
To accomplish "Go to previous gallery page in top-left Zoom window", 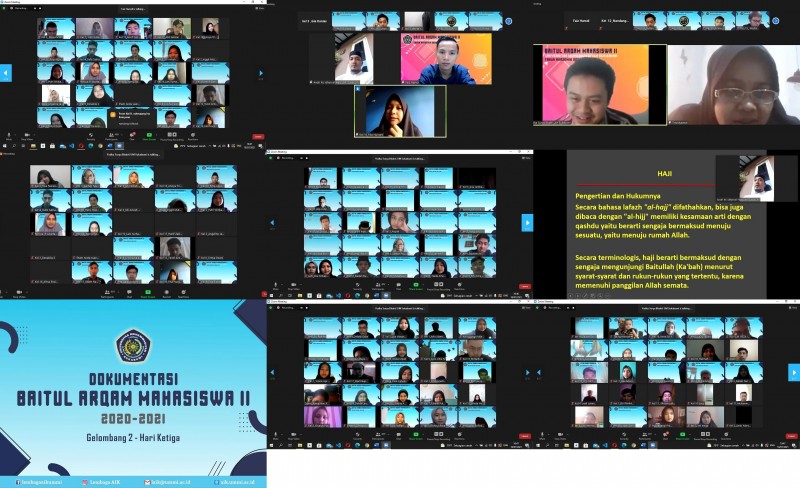I will click(x=6, y=73).
